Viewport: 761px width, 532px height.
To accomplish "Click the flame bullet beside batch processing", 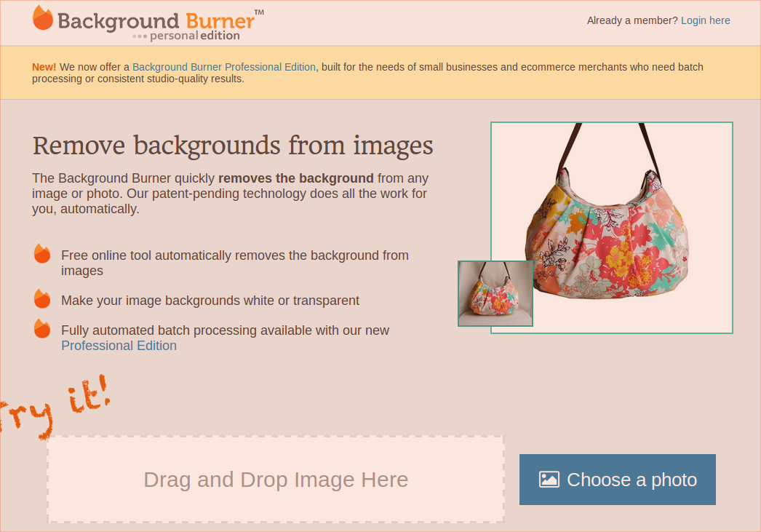I will pyautogui.click(x=42, y=329).
